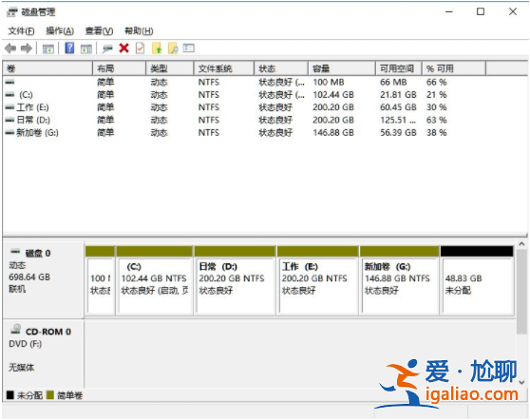The height and width of the screenshot is (420, 530).
Task: Select the (C:) 102.44 GB partition block
Action: click(x=155, y=280)
